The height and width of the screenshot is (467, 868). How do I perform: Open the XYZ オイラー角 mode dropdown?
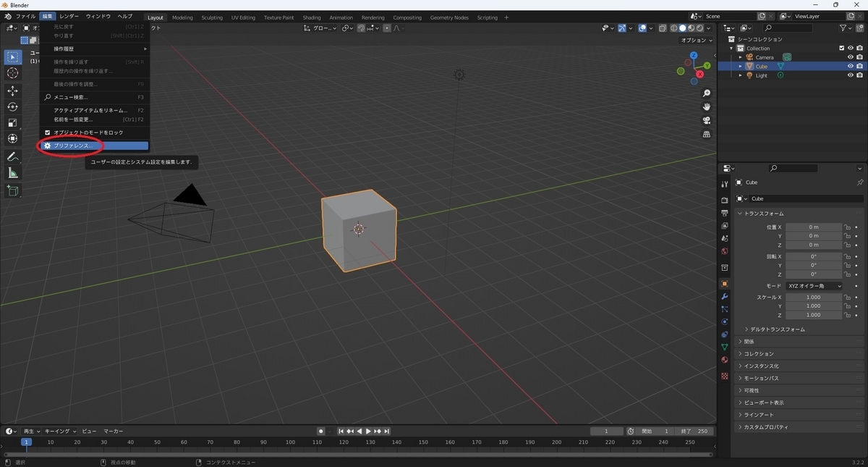point(814,286)
